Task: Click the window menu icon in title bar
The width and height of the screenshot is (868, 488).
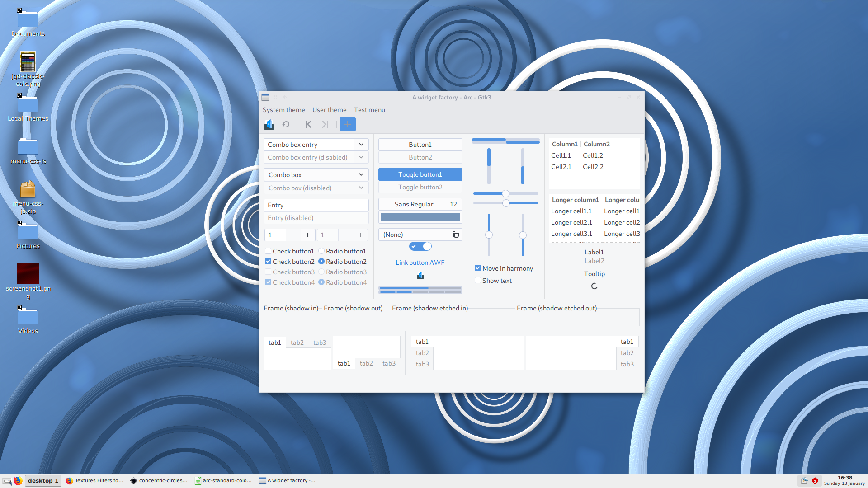Action: pos(265,97)
